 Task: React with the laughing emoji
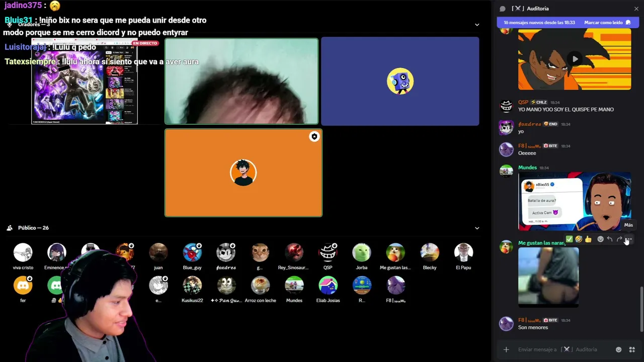[x=579, y=239]
